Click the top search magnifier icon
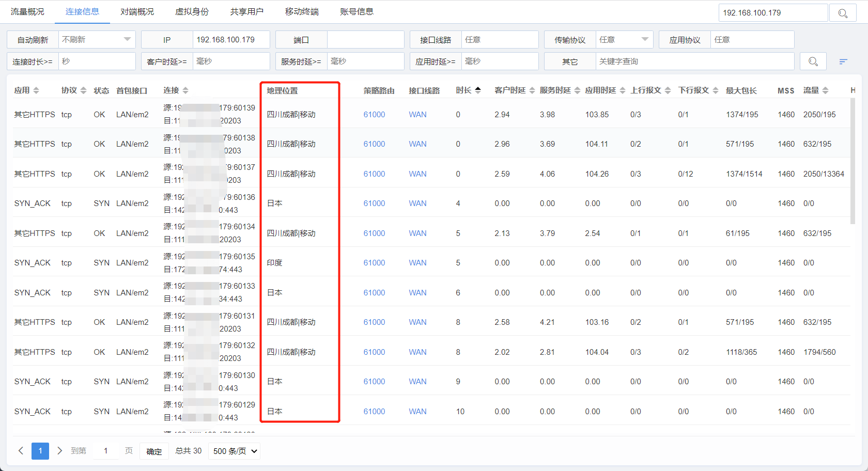Screen dimensions: 868x471 843,13
